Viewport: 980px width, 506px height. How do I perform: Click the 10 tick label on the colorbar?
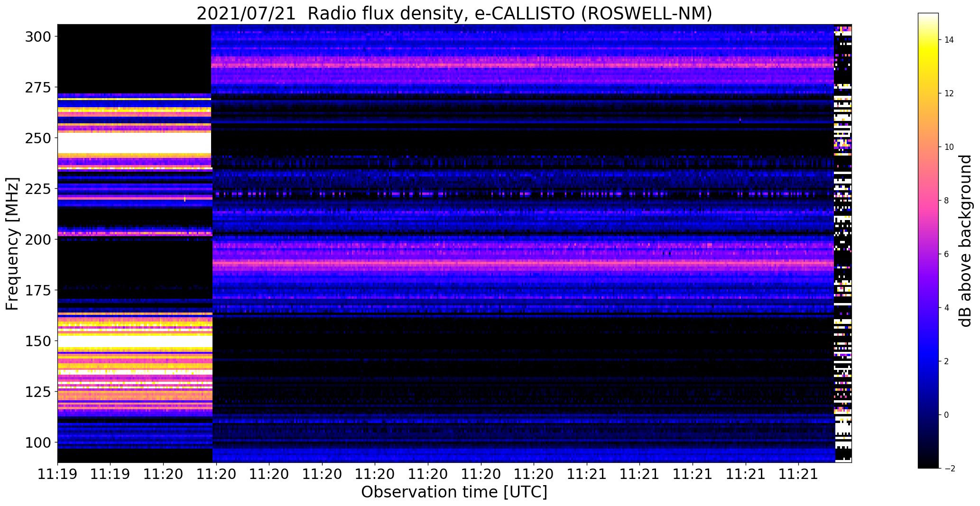[949, 147]
